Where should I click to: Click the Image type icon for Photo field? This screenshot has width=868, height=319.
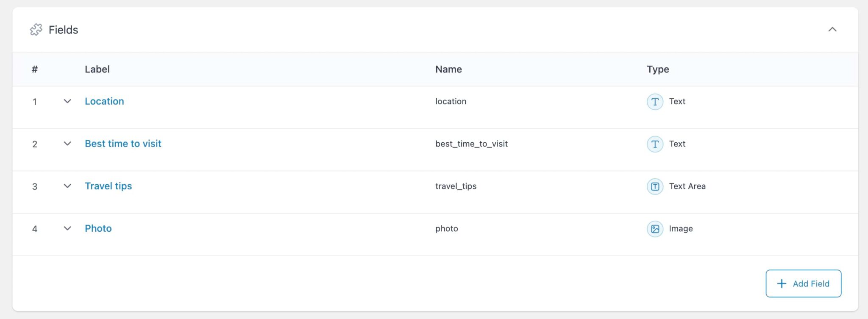pos(655,228)
